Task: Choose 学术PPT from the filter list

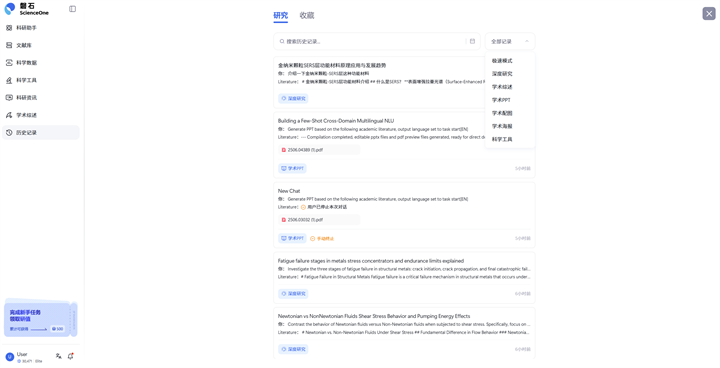Action: tap(510, 100)
